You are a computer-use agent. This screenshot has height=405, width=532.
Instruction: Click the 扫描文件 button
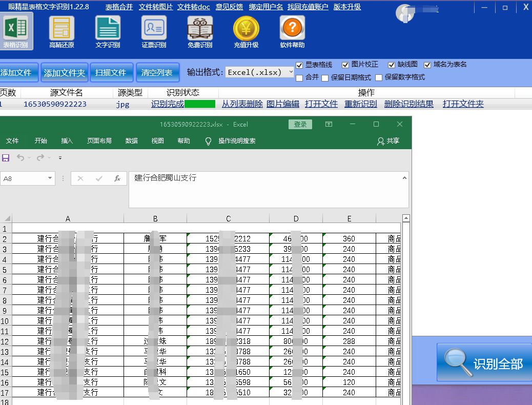[x=111, y=73]
